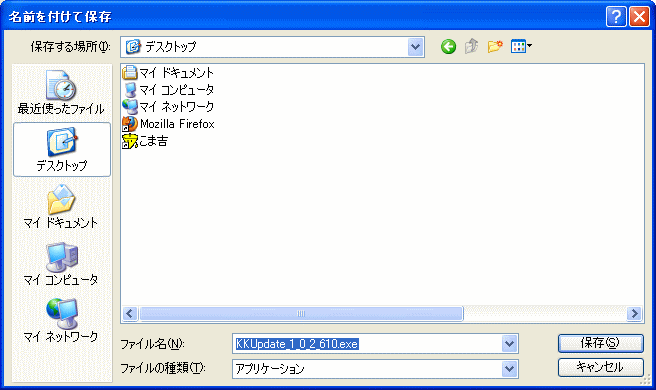Select デスクトップ in the places bar
Viewport: 656px width, 390px height.
[62, 149]
